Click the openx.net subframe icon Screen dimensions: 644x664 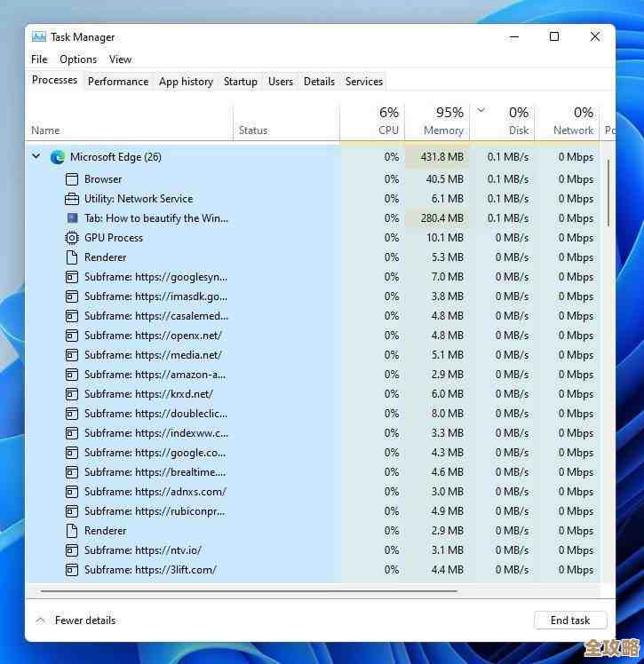pos(72,336)
